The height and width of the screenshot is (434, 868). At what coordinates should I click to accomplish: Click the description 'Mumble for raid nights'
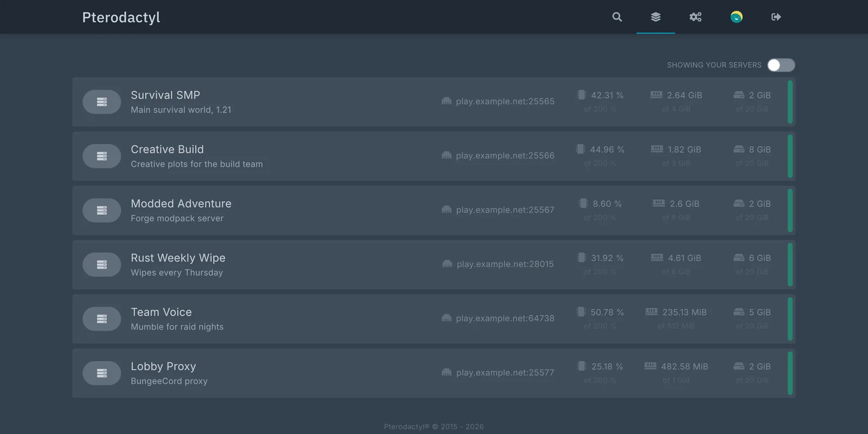177,327
